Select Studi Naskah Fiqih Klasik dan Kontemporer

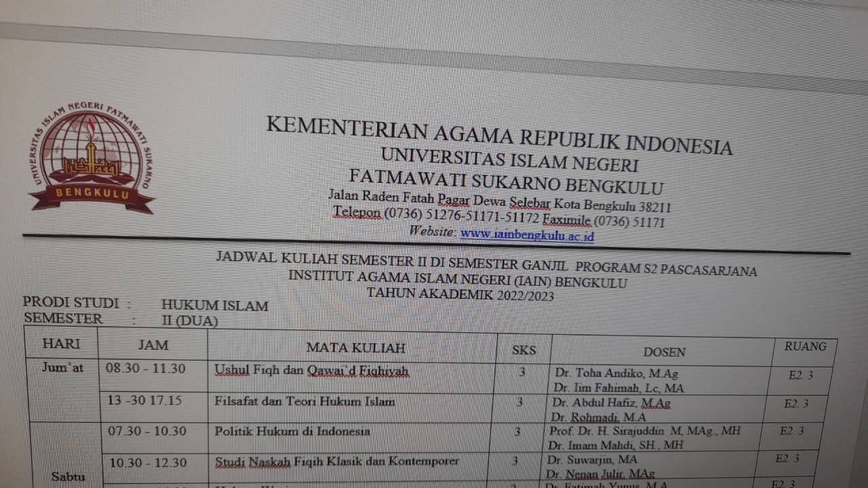click(336, 462)
